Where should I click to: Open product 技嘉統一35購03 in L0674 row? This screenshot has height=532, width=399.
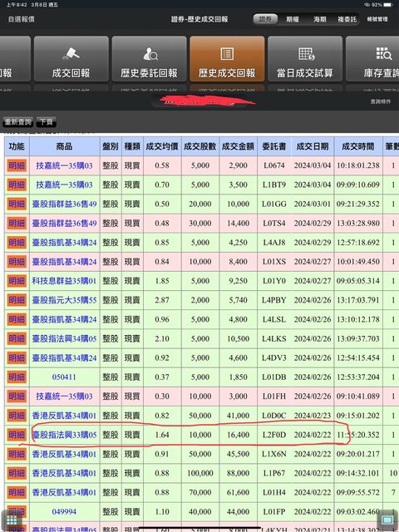point(65,165)
